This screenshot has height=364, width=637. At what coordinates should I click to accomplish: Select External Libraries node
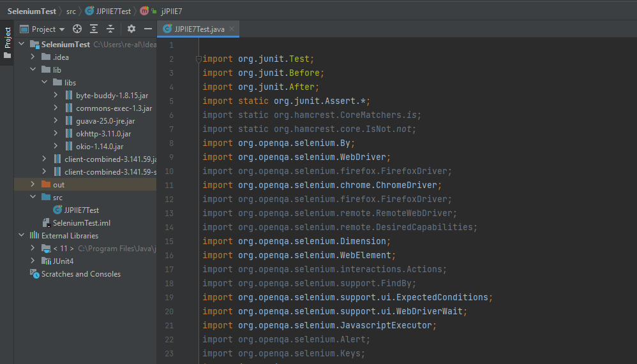(x=70, y=236)
